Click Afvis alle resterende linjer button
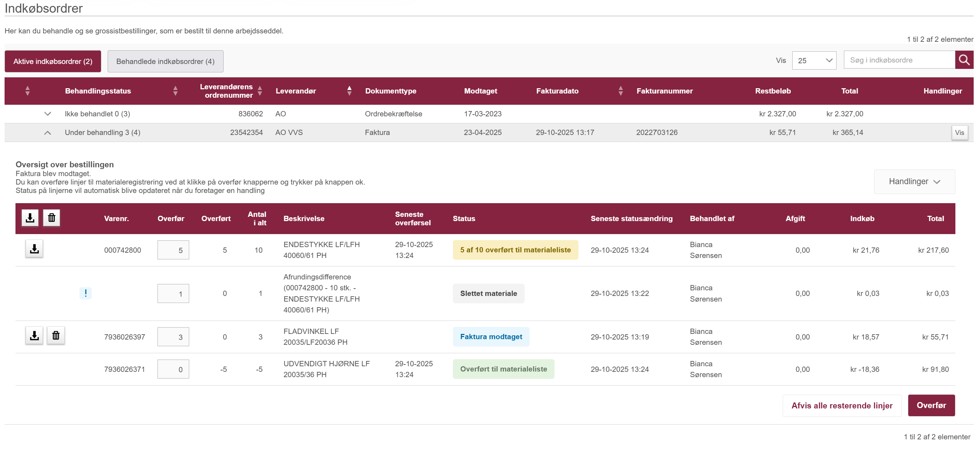Screen dimensions: 980x452 (841, 405)
